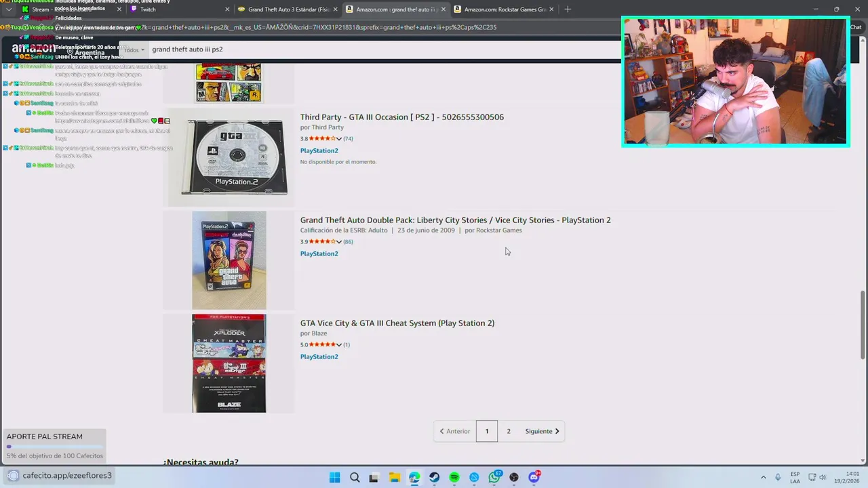The width and height of the screenshot is (868, 488).
Task: Switch to the Kick Stream tab
Action: tap(71, 9)
